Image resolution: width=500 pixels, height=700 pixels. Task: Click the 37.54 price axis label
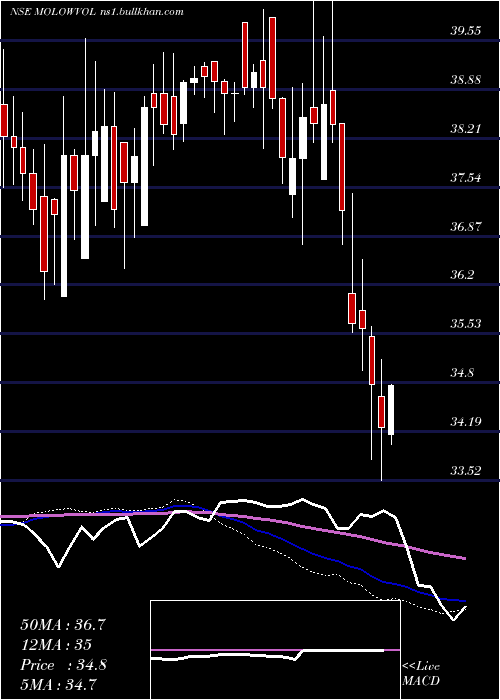tap(466, 178)
